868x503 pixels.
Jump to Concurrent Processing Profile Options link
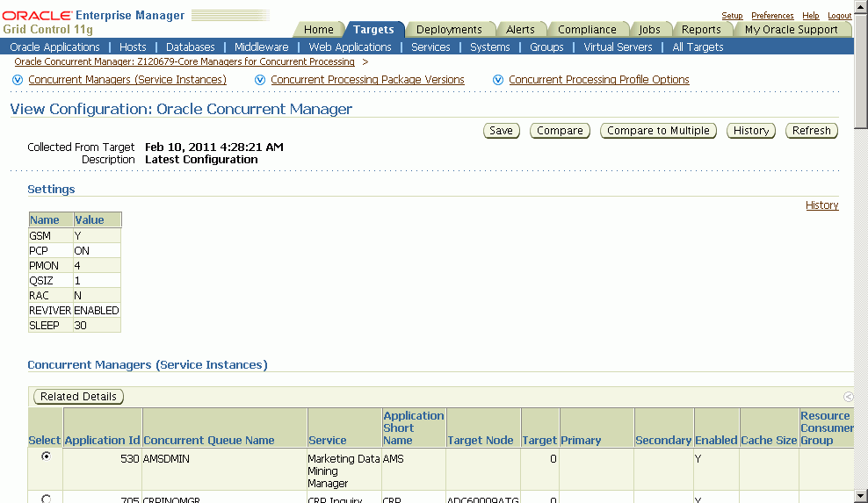coord(599,80)
